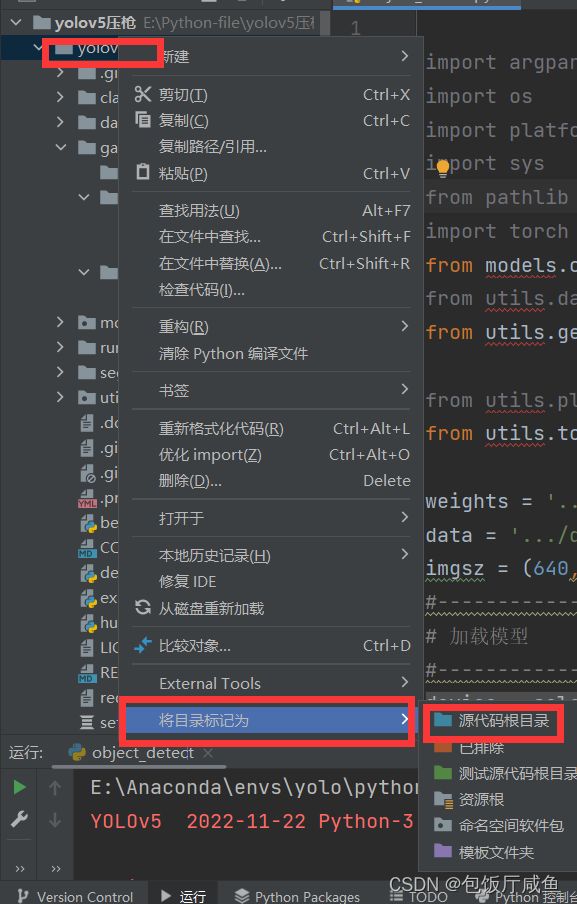Click the Python Packages layers icon
Viewport: 577px width, 904px height.
point(242,896)
